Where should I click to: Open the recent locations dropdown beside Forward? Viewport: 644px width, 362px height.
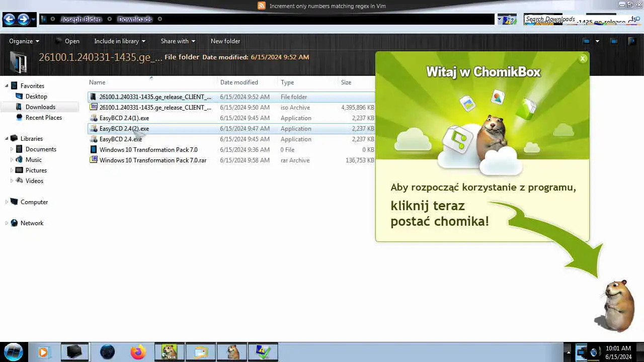[33, 20]
